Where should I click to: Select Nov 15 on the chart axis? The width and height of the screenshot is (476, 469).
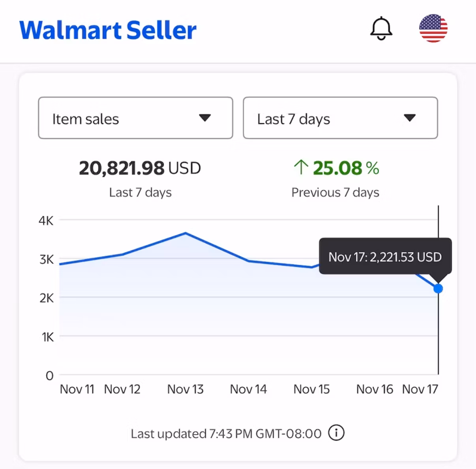point(311,389)
